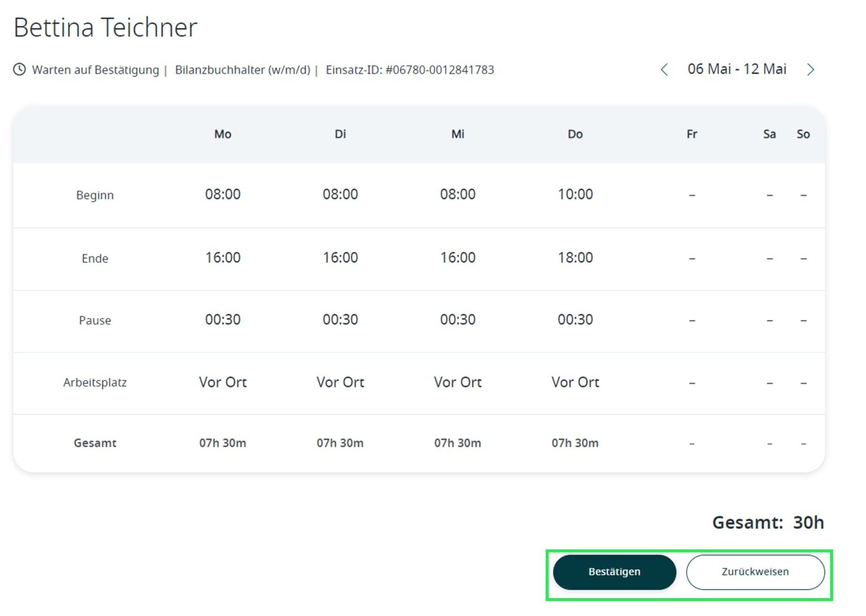Click Thursday's end time 18:00
Image resolution: width=866 pixels, height=616 pixels.
[575, 258]
